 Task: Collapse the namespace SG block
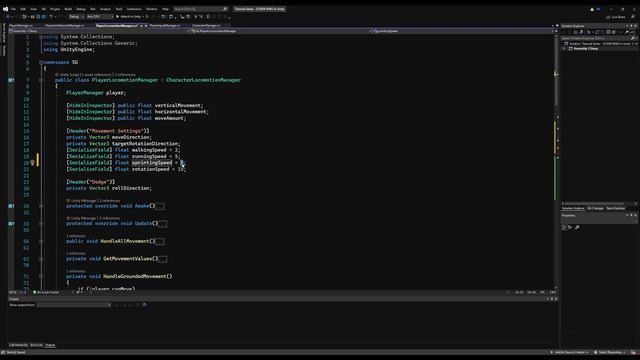coord(41,62)
